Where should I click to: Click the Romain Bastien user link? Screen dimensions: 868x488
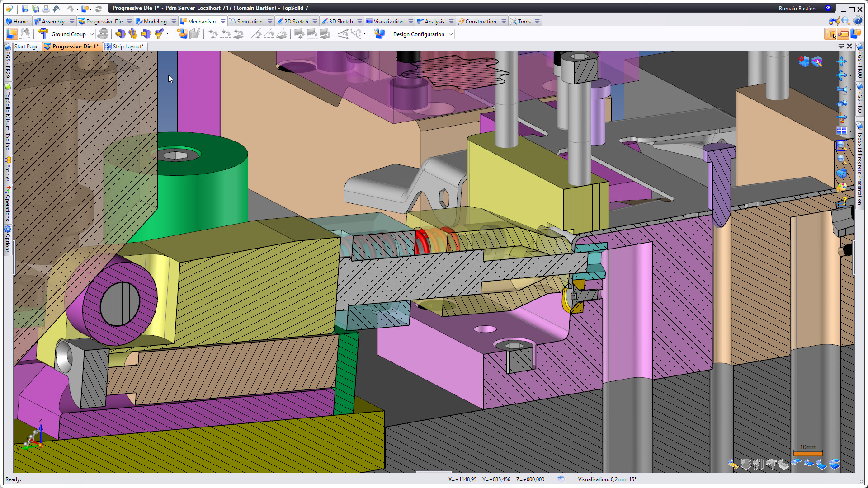tap(797, 8)
